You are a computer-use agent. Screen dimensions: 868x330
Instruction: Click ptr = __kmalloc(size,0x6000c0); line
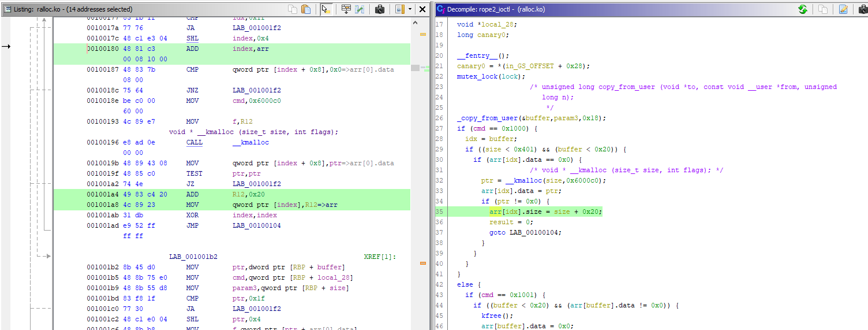(x=544, y=180)
